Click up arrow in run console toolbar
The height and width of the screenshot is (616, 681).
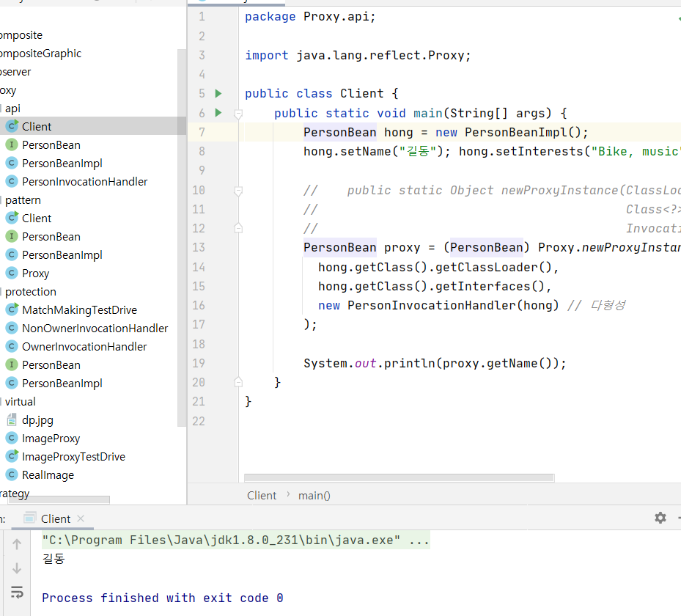(x=17, y=544)
